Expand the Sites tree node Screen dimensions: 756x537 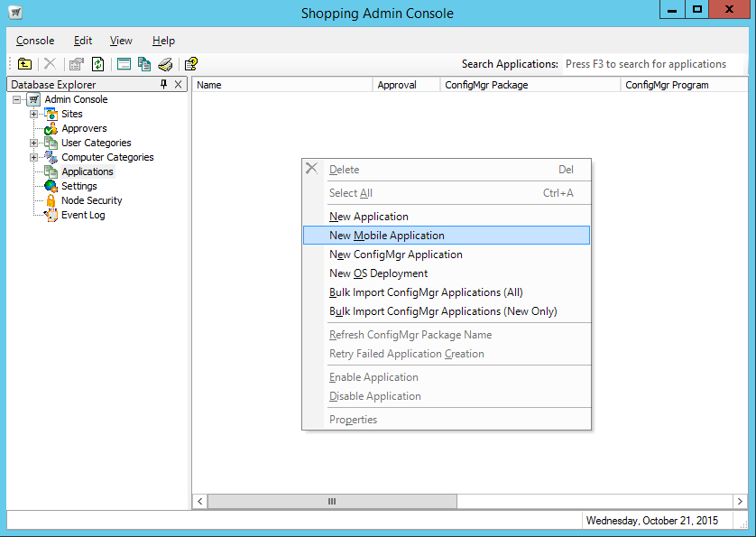33,114
